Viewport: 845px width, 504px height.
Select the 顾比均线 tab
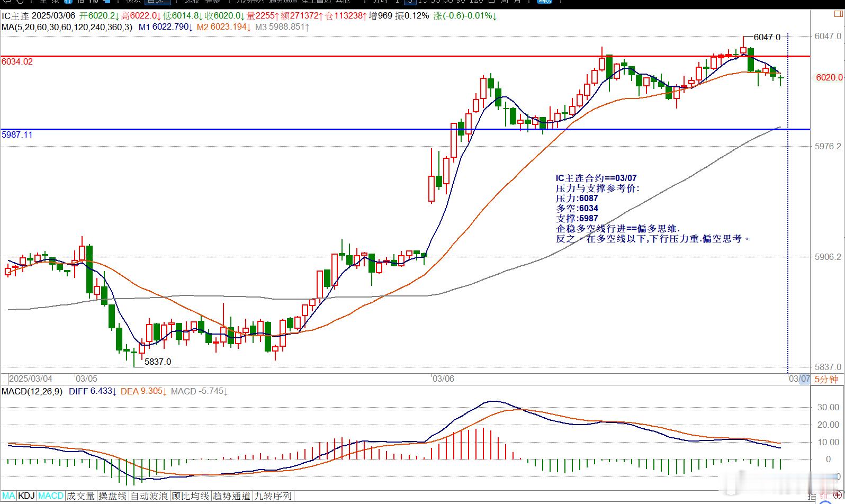(191, 496)
